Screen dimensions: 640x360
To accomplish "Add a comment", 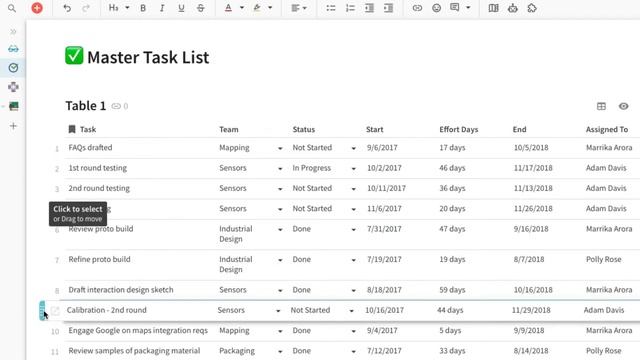I will [455, 8].
